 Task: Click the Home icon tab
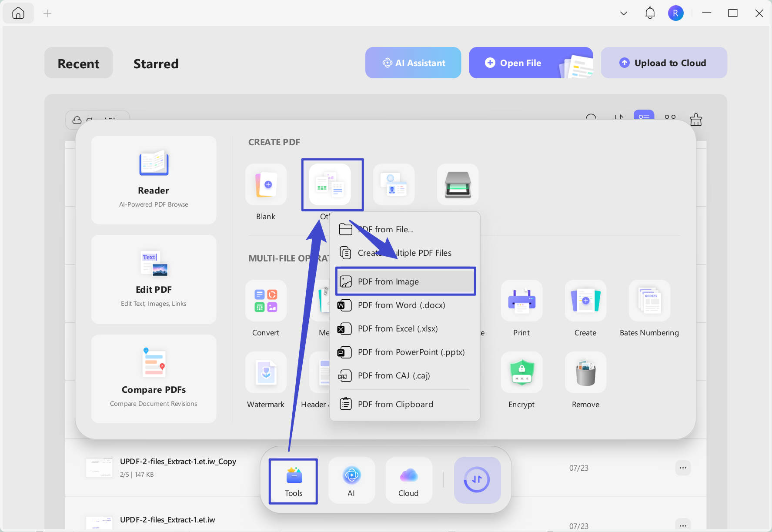point(18,13)
